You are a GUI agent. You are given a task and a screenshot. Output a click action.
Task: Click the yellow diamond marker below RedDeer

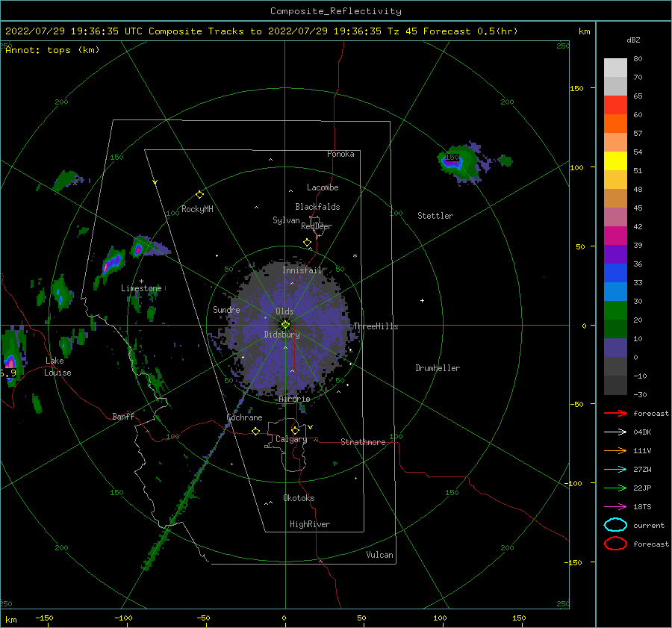point(308,243)
